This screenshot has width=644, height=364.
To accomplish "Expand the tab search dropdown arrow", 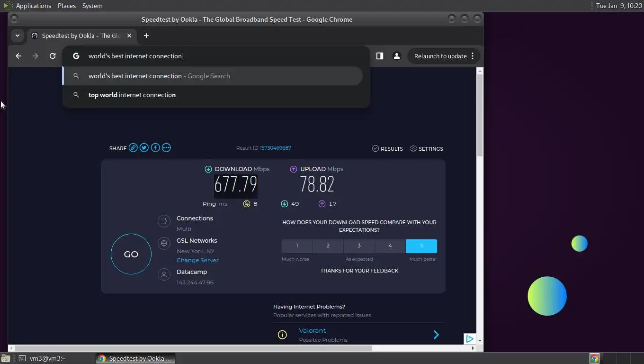I will (18, 36).
